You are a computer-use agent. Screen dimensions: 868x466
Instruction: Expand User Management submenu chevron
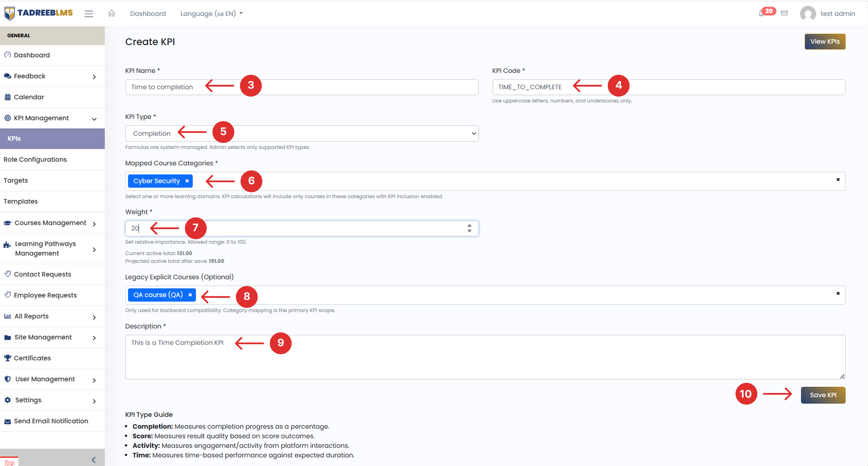click(94, 380)
